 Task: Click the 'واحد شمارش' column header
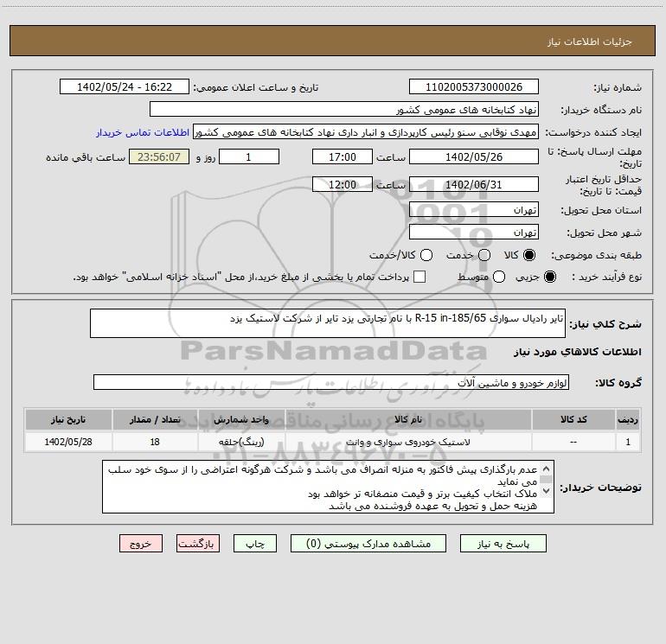click(241, 419)
